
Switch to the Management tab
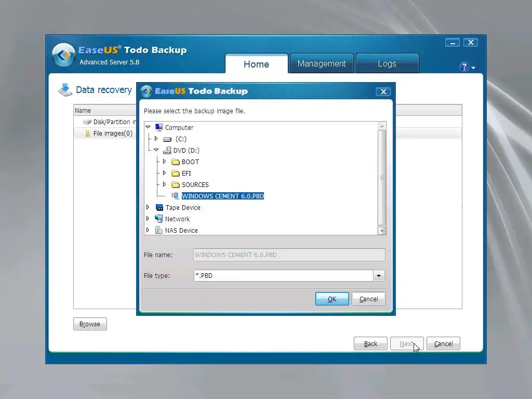click(321, 63)
